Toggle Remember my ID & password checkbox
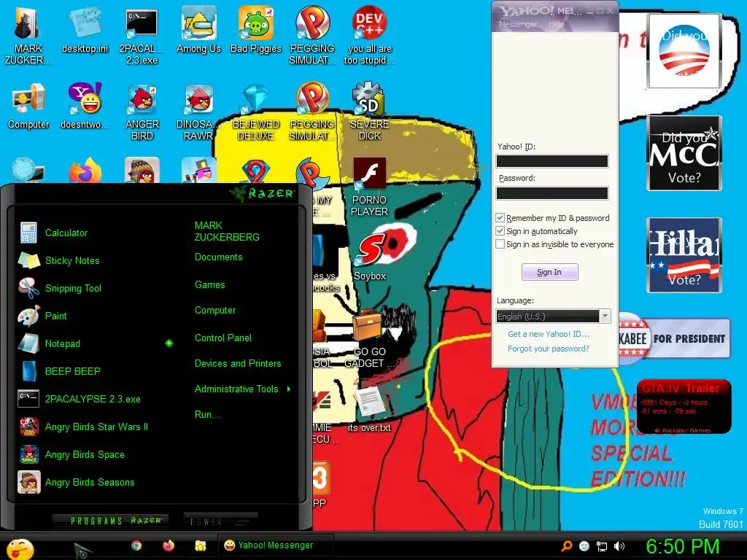This screenshot has width=747, height=560. pos(500,217)
